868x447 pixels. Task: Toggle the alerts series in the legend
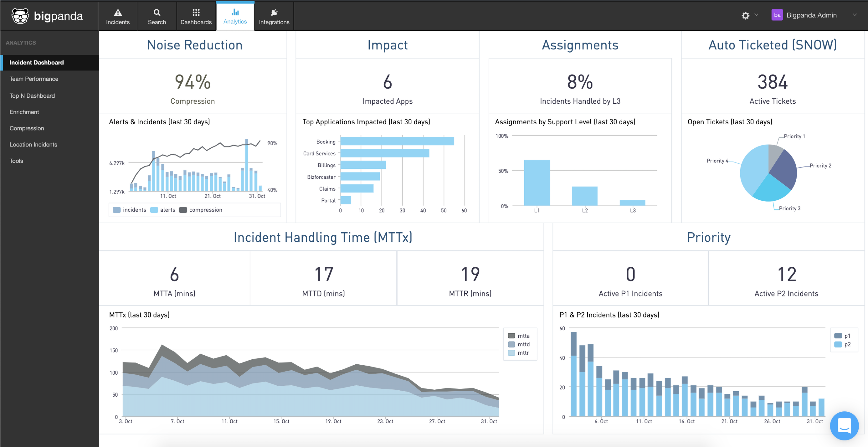[163, 209]
